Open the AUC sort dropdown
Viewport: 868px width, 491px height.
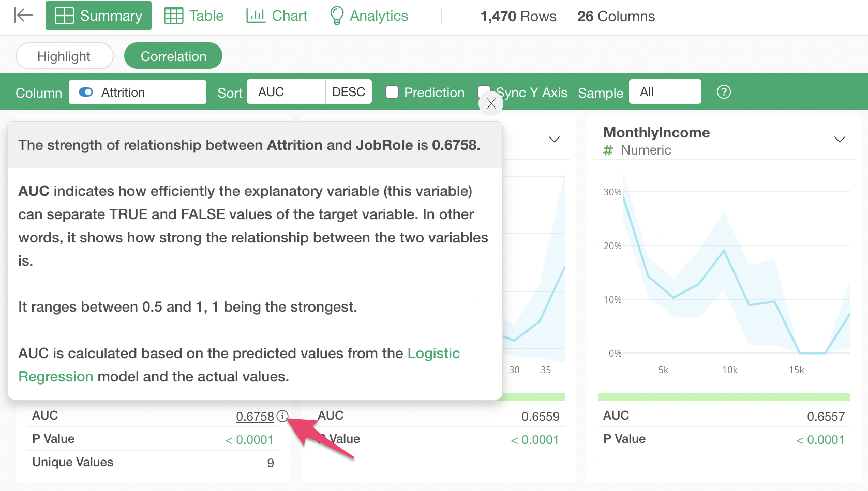pyautogui.click(x=286, y=92)
